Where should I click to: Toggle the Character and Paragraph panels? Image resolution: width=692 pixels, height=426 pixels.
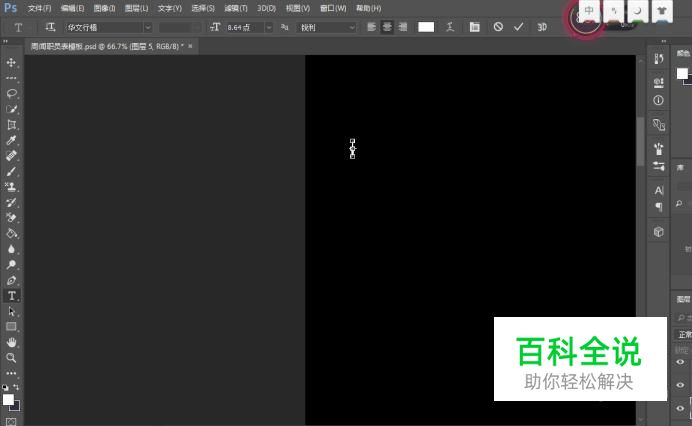click(x=474, y=27)
